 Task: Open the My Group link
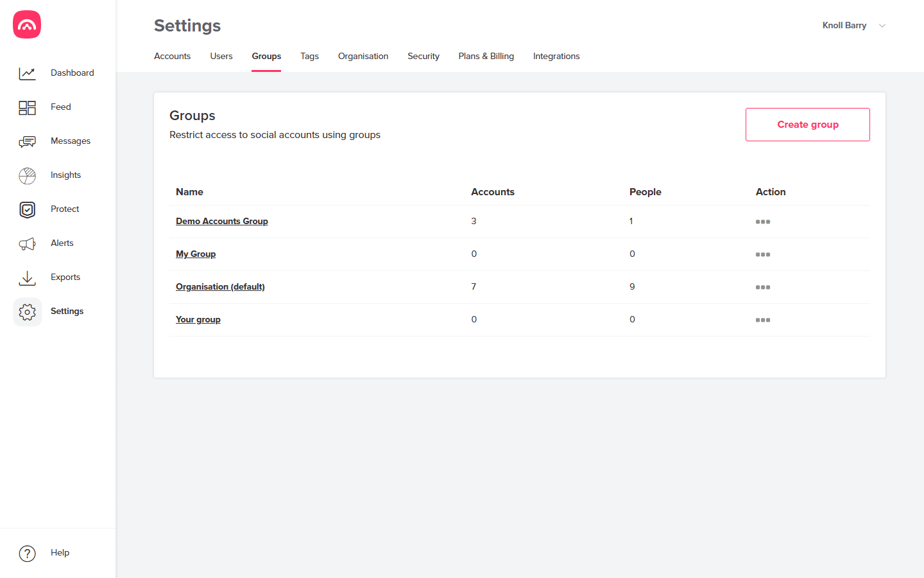point(196,254)
